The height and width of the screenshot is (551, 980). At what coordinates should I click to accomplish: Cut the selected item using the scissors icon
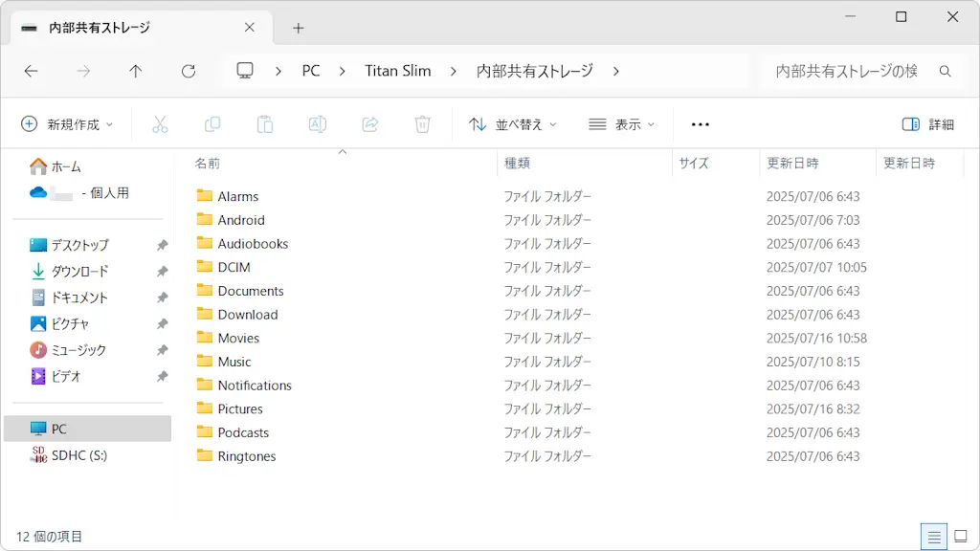tap(160, 123)
